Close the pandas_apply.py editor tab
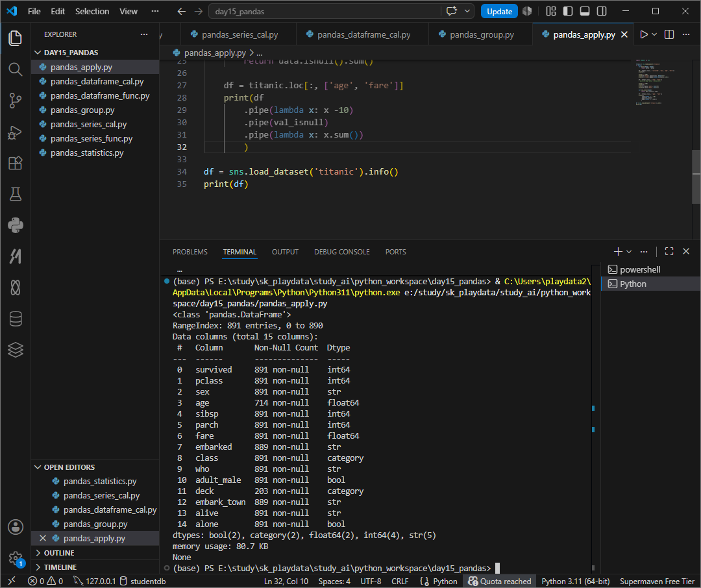The height and width of the screenshot is (588, 701). 624,34
